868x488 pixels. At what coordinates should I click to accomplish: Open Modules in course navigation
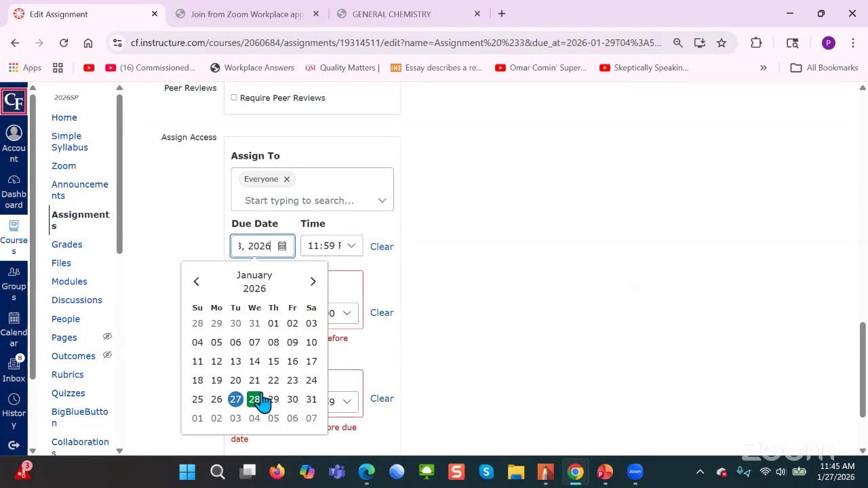coord(69,281)
